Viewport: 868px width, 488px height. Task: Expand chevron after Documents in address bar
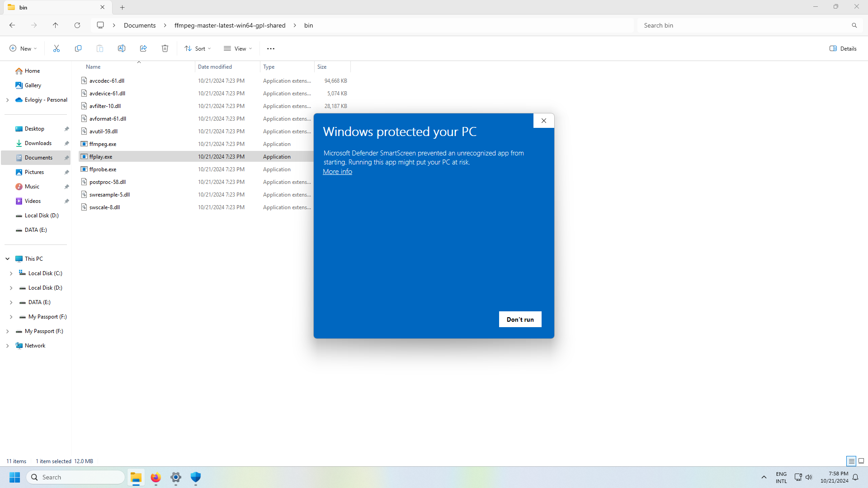(165, 25)
